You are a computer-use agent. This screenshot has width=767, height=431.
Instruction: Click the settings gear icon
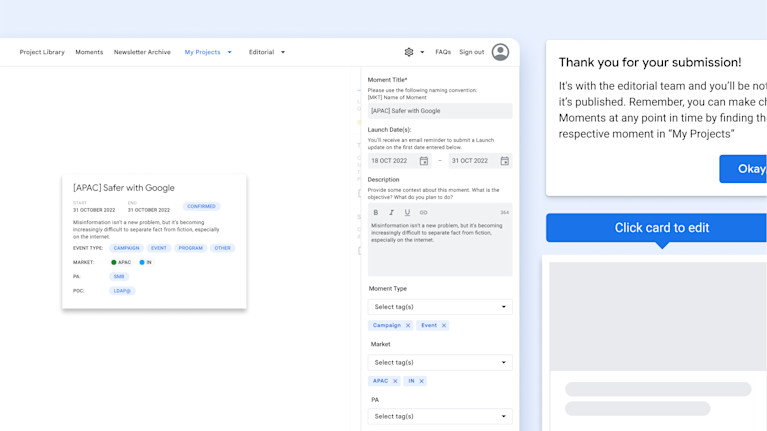point(409,52)
